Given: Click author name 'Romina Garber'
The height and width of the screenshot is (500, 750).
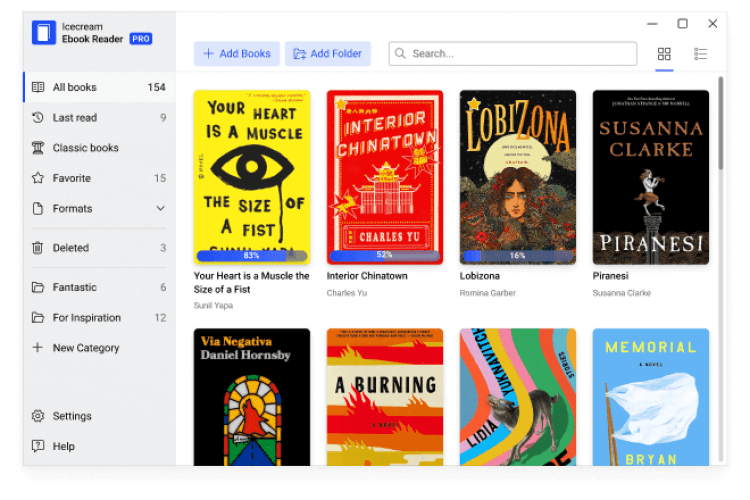Looking at the screenshot, I should tap(487, 293).
